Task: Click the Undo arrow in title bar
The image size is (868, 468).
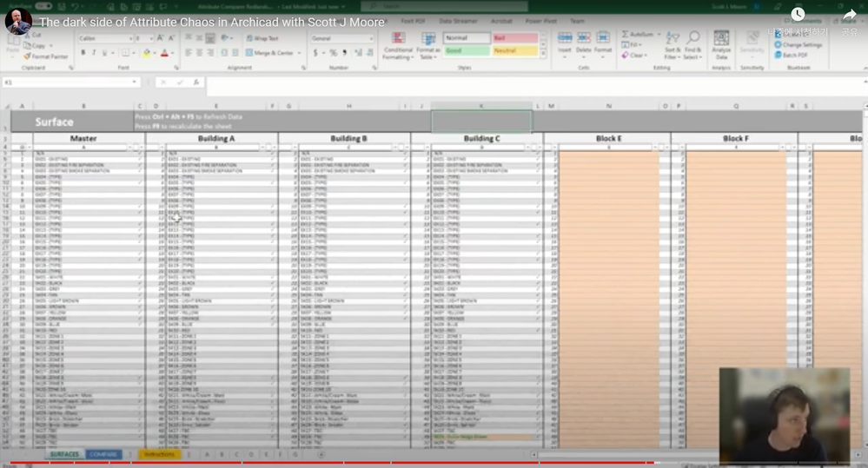Action: pos(75,7)
